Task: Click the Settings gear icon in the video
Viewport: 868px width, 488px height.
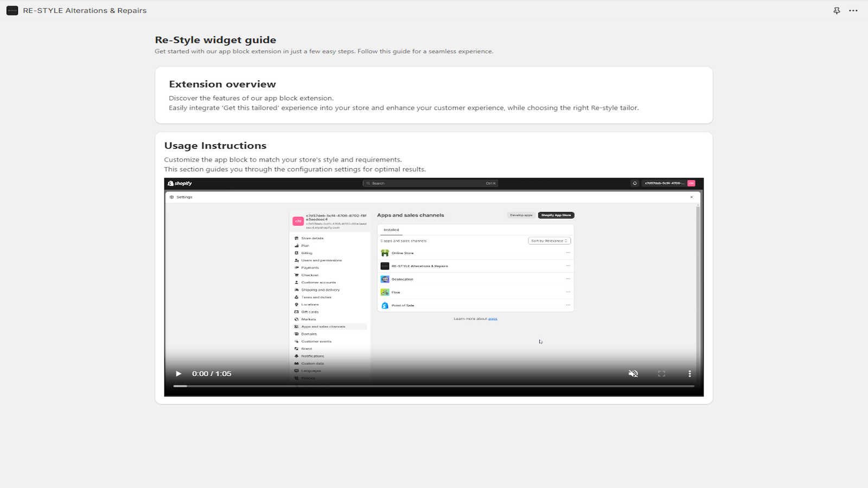Action: [x=171, y=197]
